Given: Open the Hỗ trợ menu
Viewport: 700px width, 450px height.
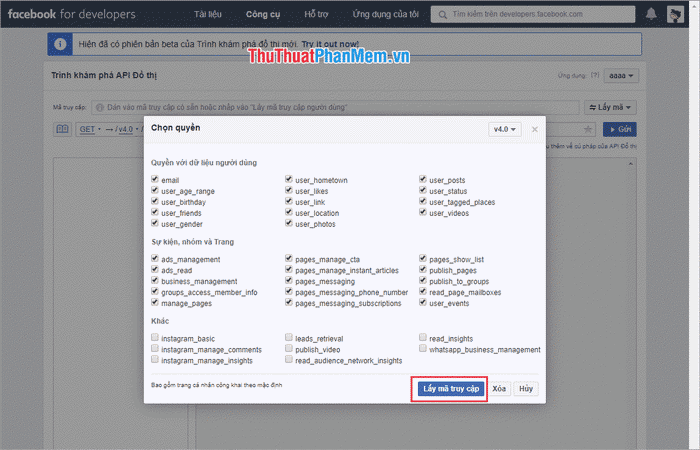Looking at the screenshot, I should point(316,14).
